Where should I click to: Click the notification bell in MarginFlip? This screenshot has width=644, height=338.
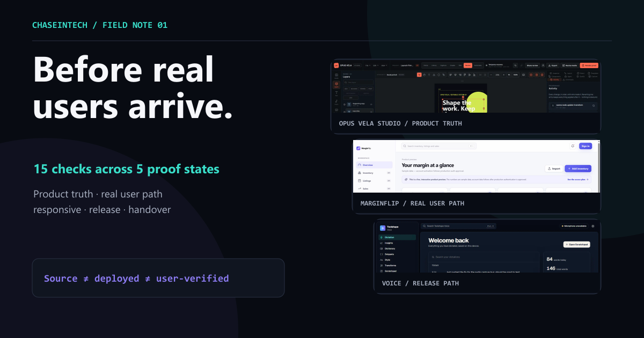pos(573,146)
